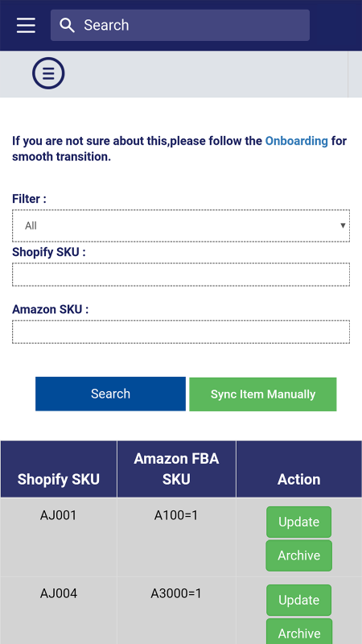Focus the top Search field

point(179,26)
